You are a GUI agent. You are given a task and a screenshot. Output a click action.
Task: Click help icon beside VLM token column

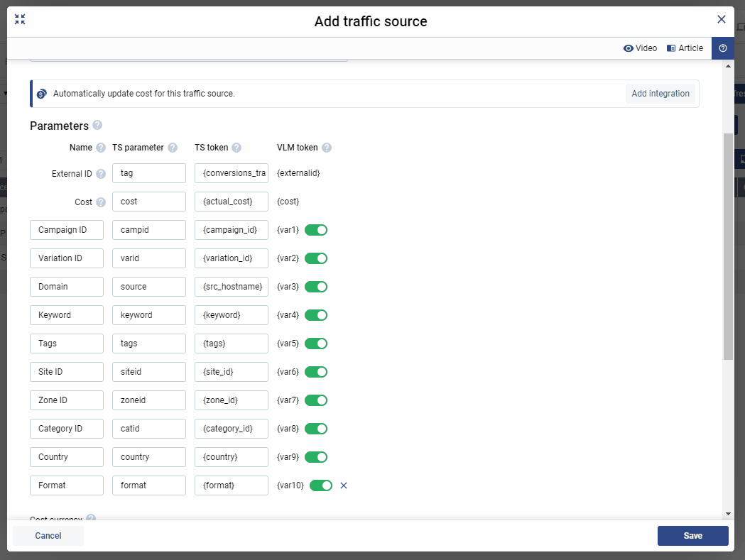point(327,148)
